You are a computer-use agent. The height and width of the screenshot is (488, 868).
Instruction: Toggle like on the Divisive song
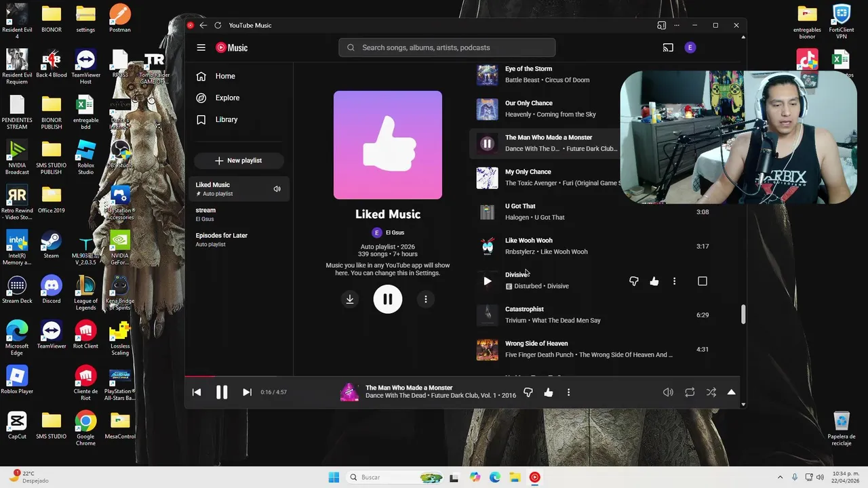click(654, 281)
